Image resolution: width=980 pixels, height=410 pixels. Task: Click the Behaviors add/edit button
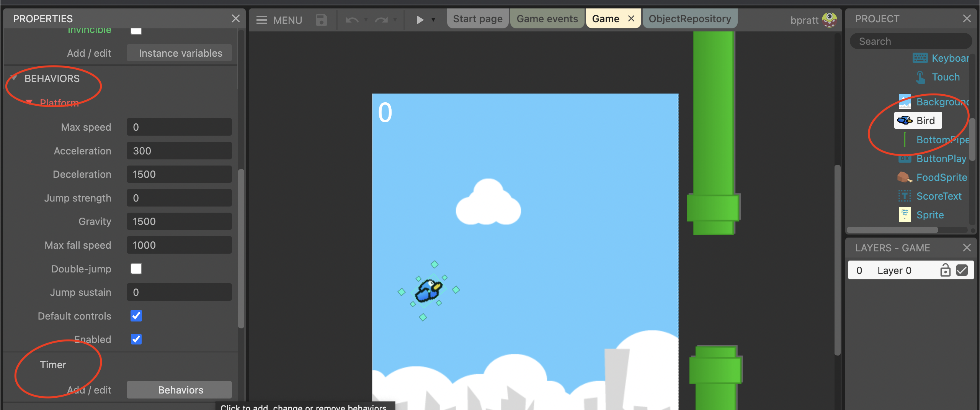[180, 390]
